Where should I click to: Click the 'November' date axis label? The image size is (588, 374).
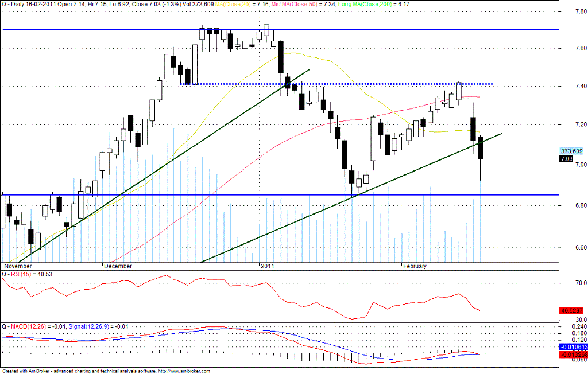pos(18,266)
